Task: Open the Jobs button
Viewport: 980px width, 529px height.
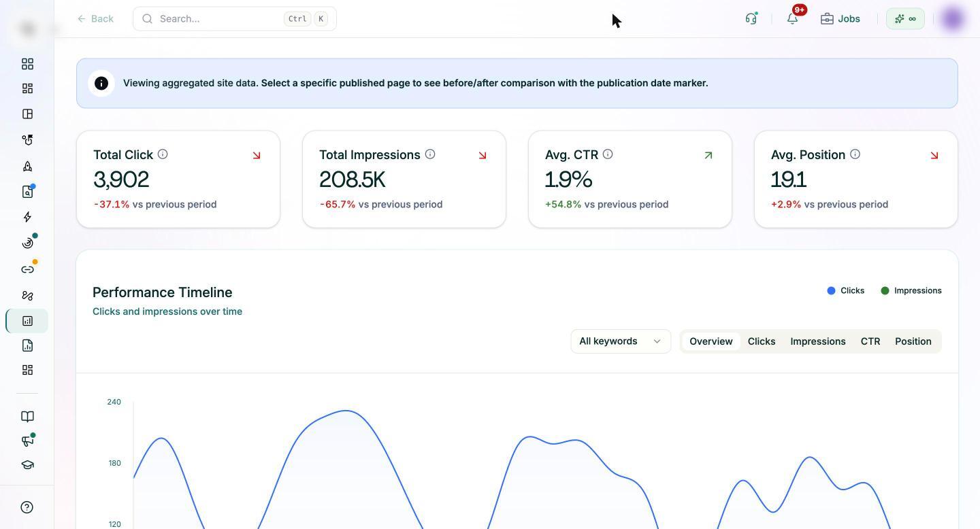Action: [840, 18]
